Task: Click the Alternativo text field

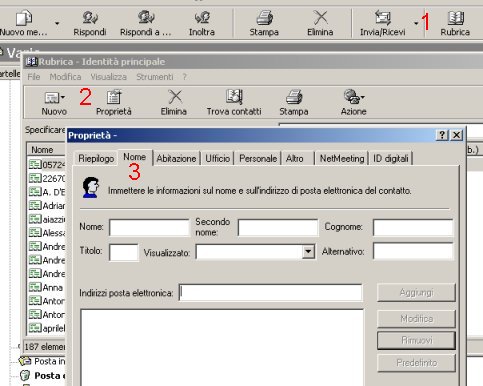Action: 413,251
